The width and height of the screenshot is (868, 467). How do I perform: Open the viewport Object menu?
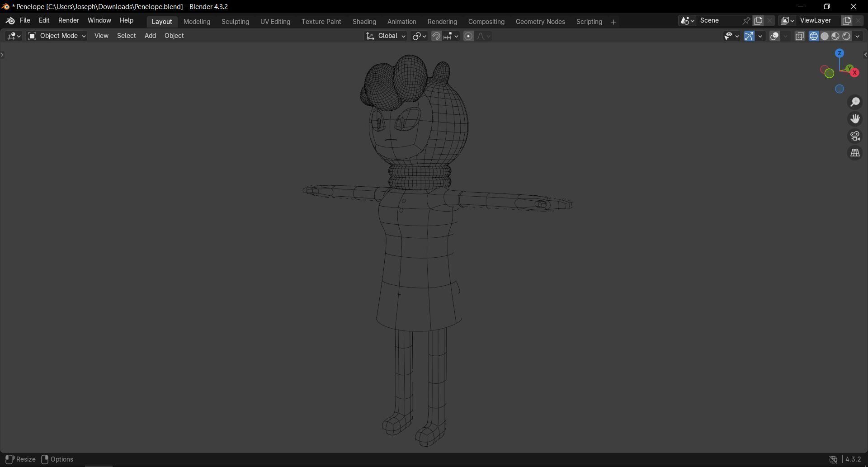pos(174,36)
